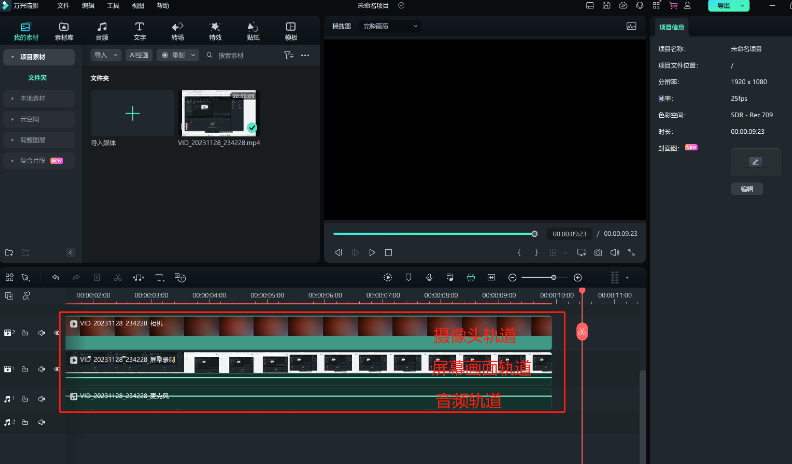Mute the screen recording video track

42,369
